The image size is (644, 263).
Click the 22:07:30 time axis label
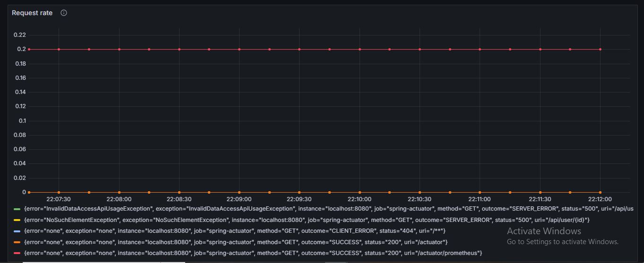(x=59, y=200)
